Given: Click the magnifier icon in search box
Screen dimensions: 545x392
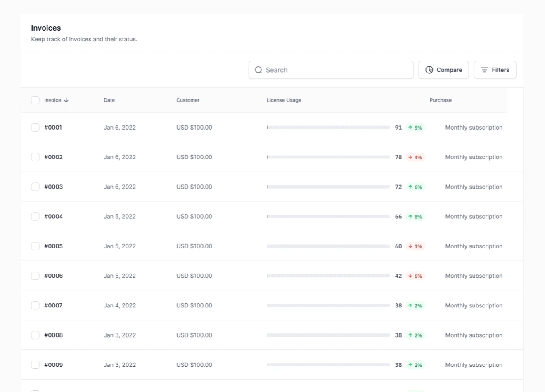Looking at the screenshot, I should (x=258, y=70).
